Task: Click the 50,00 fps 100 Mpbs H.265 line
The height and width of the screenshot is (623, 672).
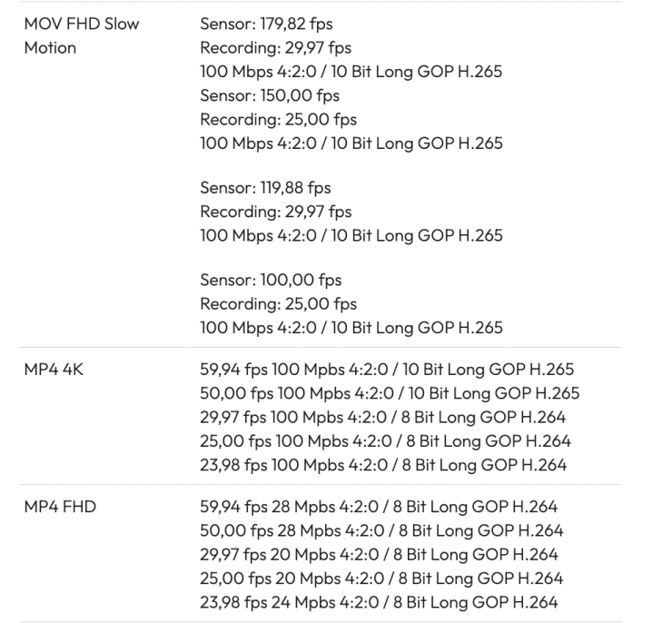Action: 389,394
